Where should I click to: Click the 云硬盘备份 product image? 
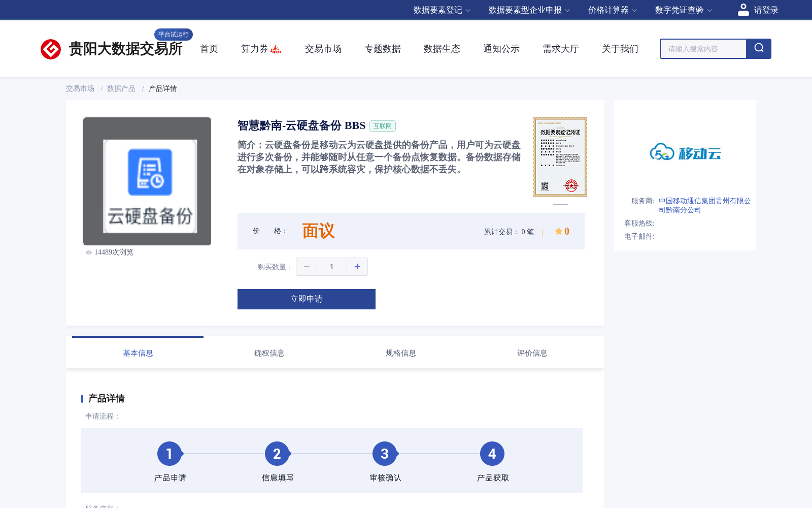[x=147, y=181]
